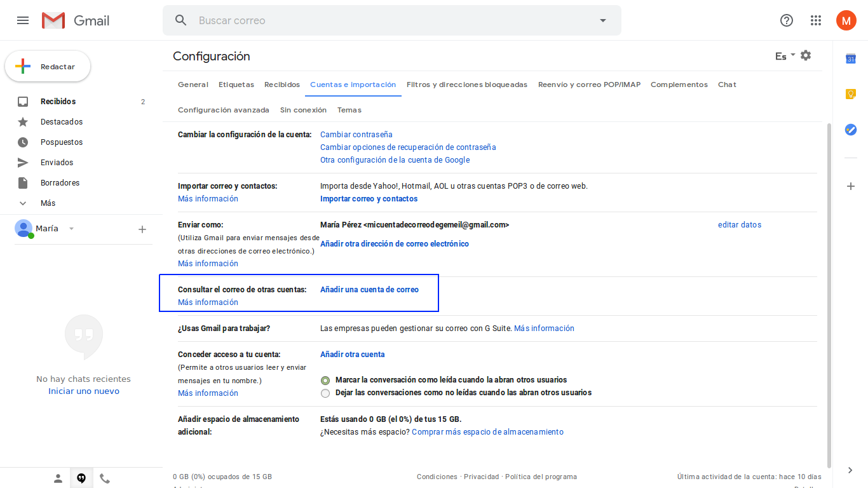Click the Redactar compose button
The width and height of the screenshot is (868, 488).
(x=48, y=67)
